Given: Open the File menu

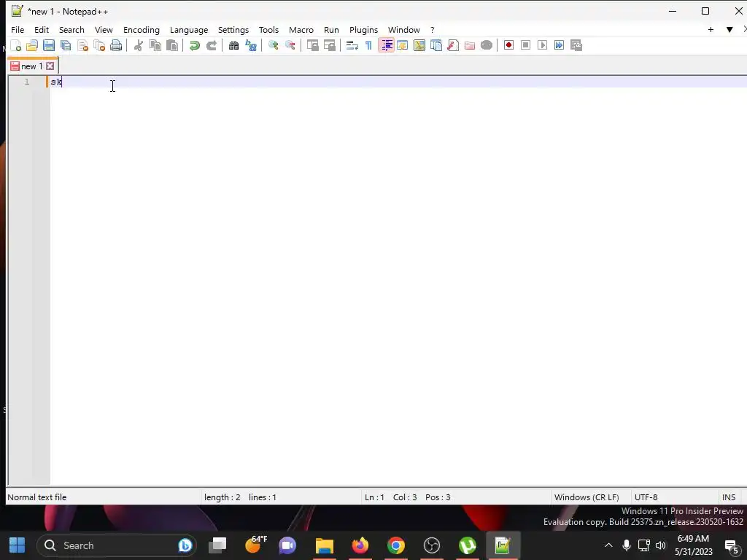Looking at the screenshot, I should [x=18, y=29].
